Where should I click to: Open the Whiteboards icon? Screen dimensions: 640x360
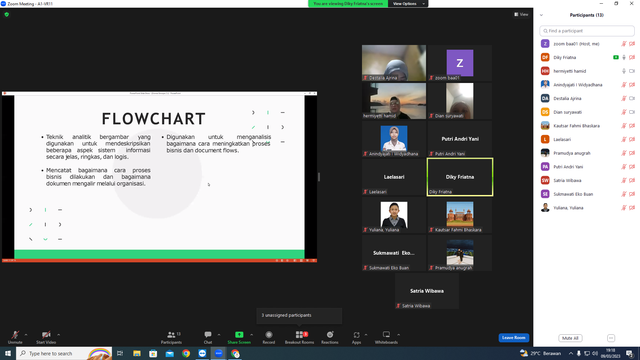tap(386, 335)
